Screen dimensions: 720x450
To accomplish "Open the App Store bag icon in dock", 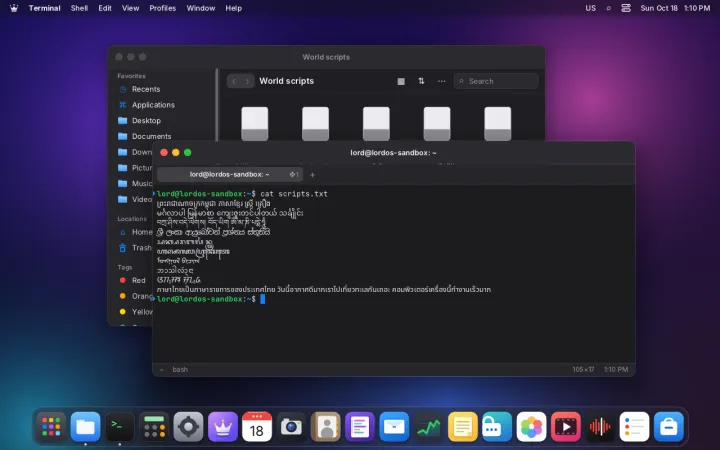I will 669,427.
